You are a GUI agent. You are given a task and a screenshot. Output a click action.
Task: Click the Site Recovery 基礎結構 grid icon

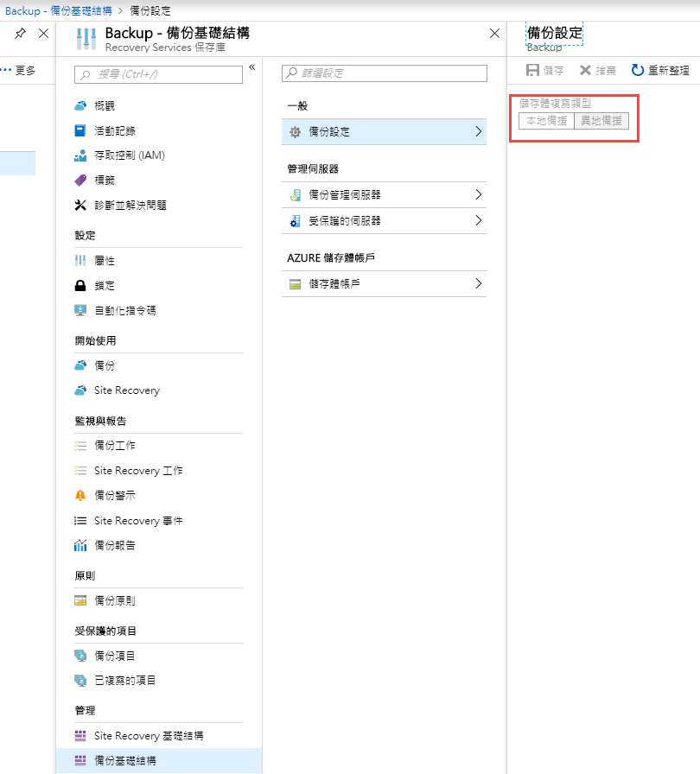click(80, 735)
